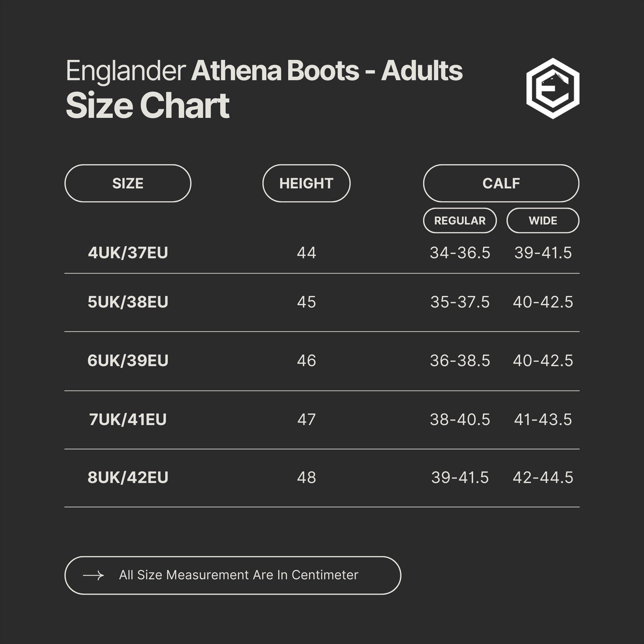Screen dimensions: 644x644
Task: Select the SIZE column header pill
Action: tap(128, 184)
